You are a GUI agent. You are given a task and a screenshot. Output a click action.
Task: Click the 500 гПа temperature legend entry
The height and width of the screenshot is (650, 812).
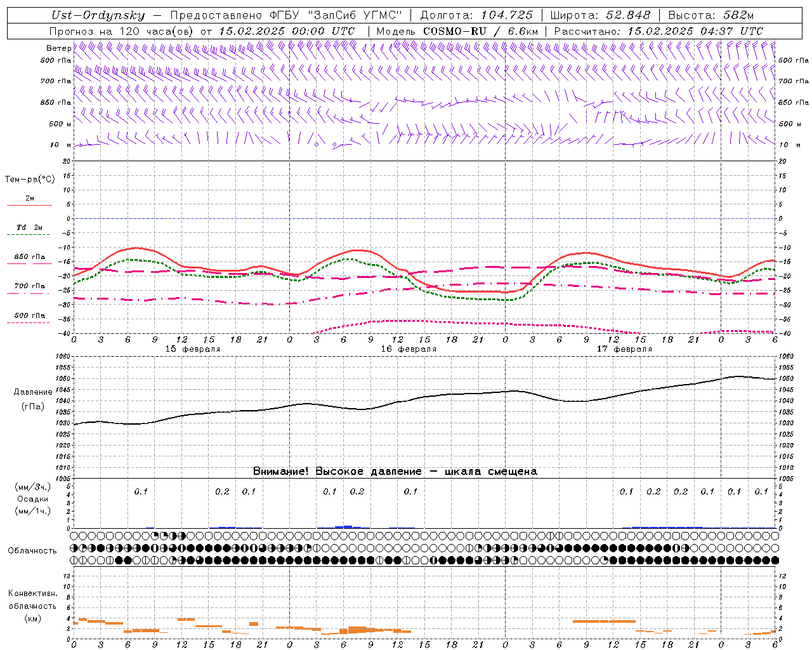30,315
